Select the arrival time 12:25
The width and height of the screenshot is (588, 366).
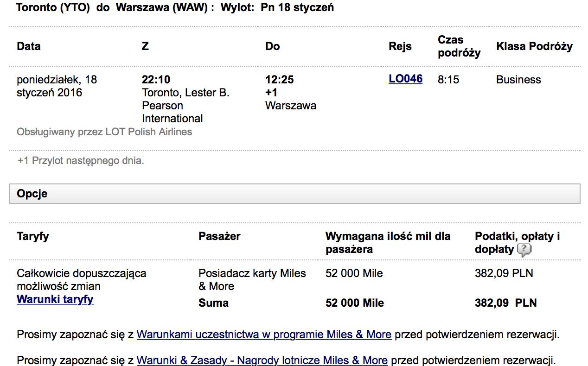point(280,80)
